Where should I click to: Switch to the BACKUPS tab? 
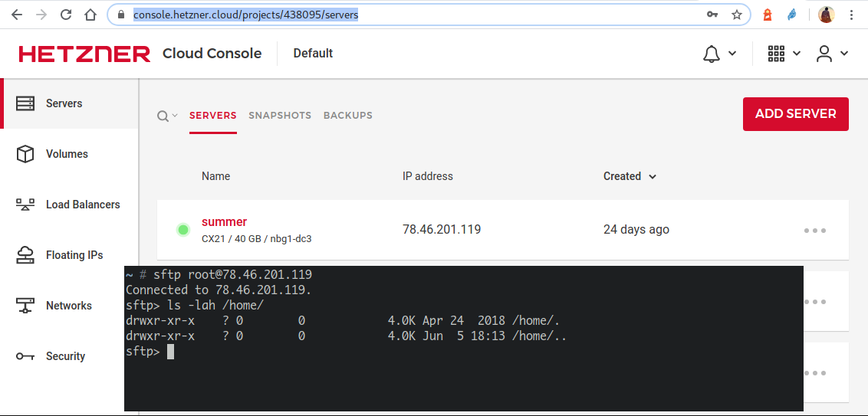click(348, 116)
